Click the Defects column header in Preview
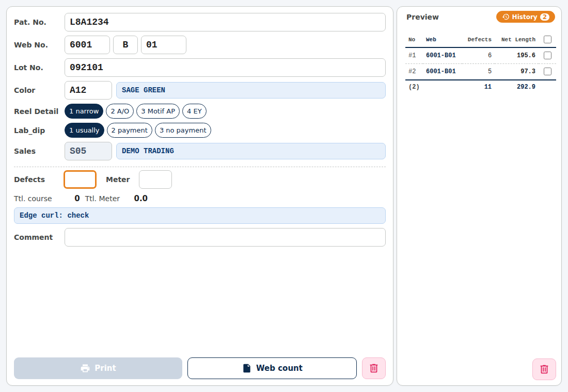568x392 pixels. 480,39
